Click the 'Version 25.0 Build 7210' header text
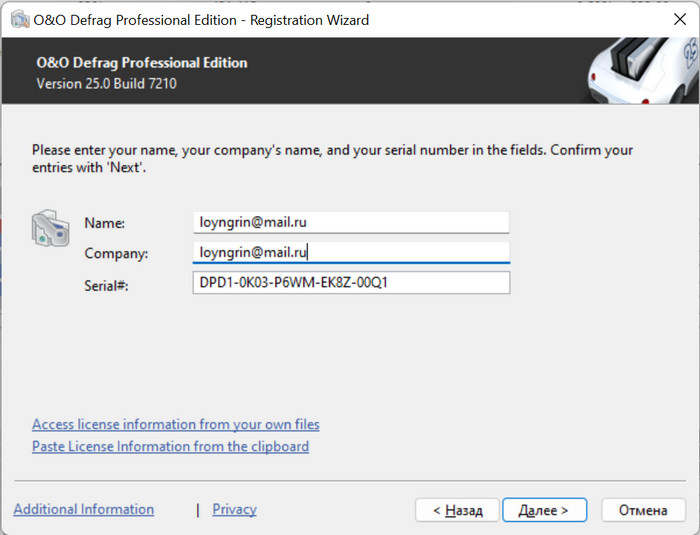 [106, 84]
